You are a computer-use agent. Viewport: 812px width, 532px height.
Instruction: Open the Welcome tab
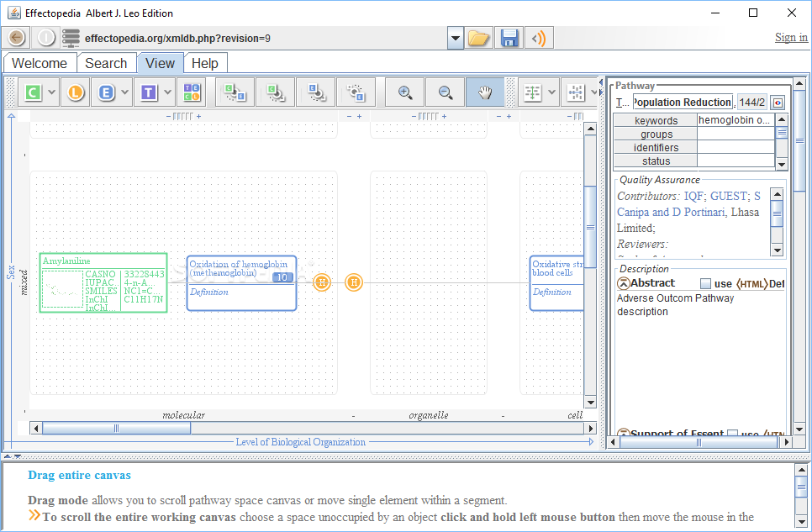click(40, 63)
